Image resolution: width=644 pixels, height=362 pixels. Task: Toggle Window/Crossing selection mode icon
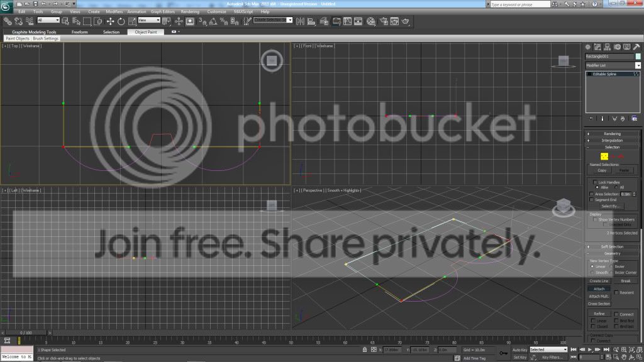97,21
